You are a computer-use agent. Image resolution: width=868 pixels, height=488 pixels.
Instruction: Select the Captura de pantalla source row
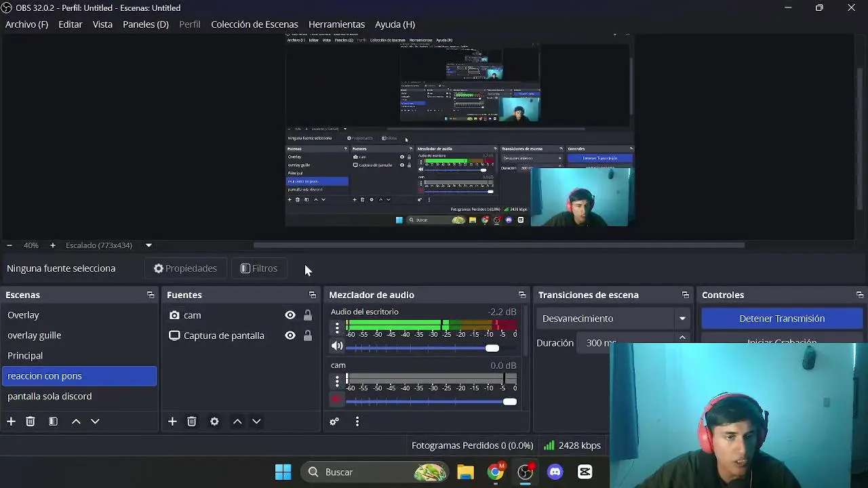tap(241, 335)
